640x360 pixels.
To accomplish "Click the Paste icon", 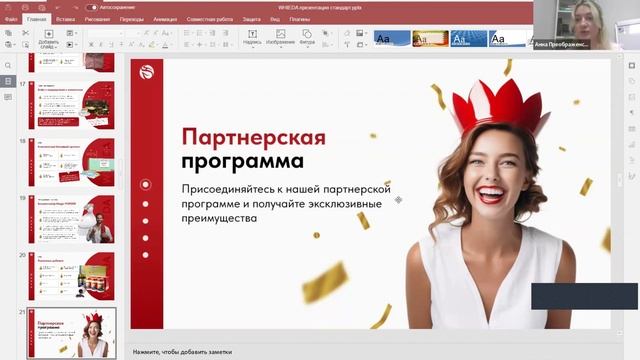I will point(9,44).
